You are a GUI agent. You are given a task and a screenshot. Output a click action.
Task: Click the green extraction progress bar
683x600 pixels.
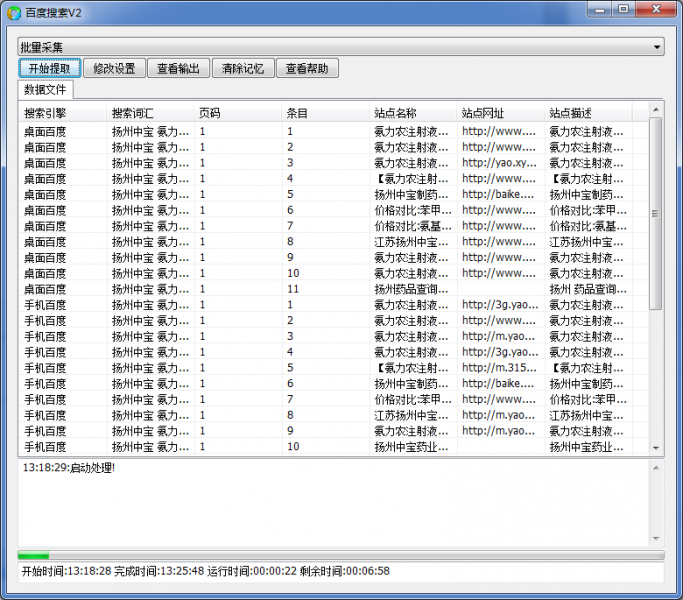tap(341, 555)
